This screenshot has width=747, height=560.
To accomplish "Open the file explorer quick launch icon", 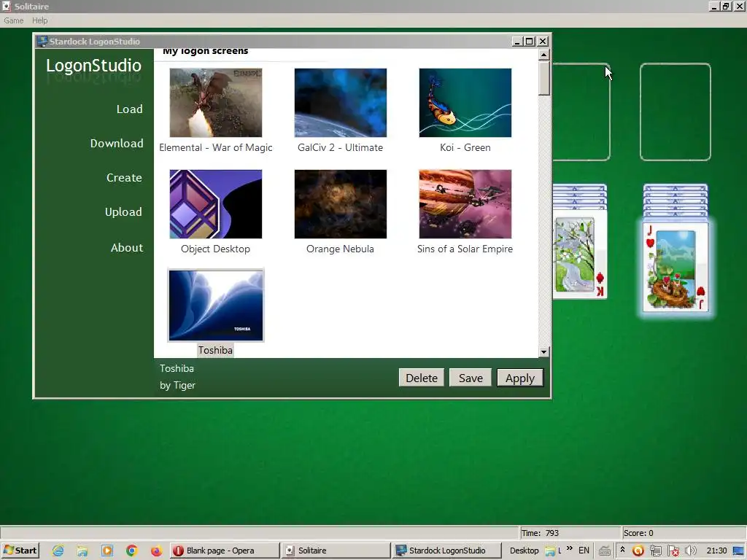I will pyautogui.click(x=82, y=551).
